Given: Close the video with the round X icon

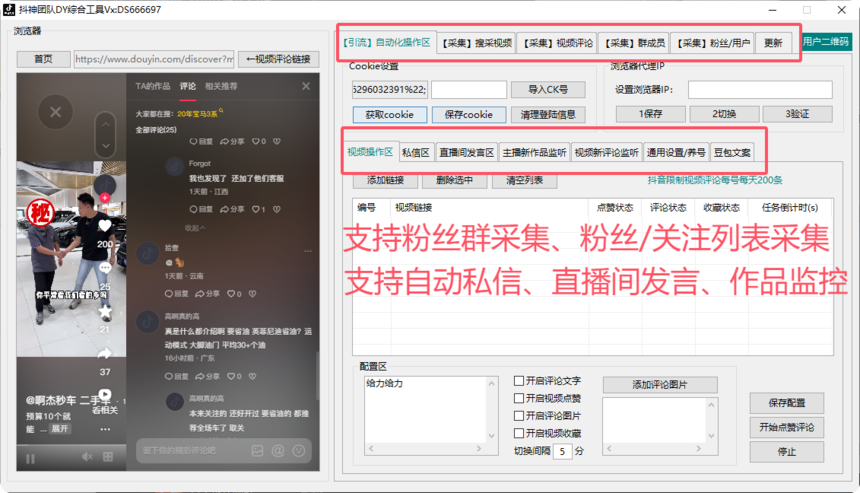Looking at the screenshot, I should tap(55, 112).
